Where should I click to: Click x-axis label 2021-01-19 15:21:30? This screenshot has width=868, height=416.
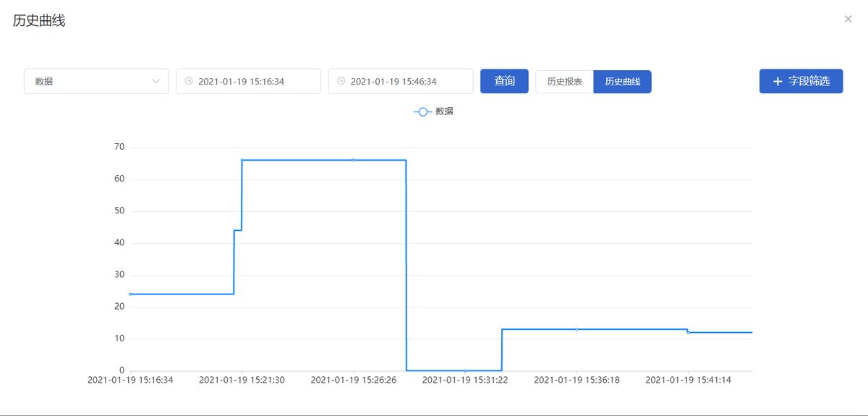click(242, 380)
